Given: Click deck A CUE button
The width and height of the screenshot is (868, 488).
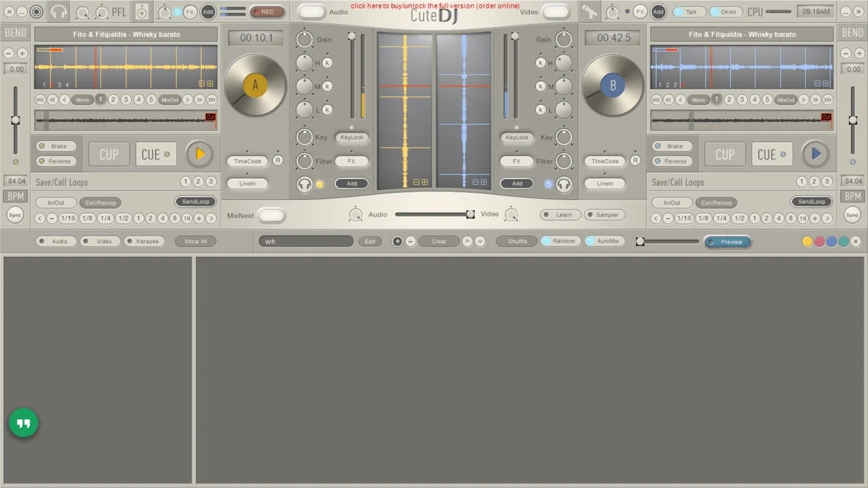Looking at the screenshot, I should [156, 154].
